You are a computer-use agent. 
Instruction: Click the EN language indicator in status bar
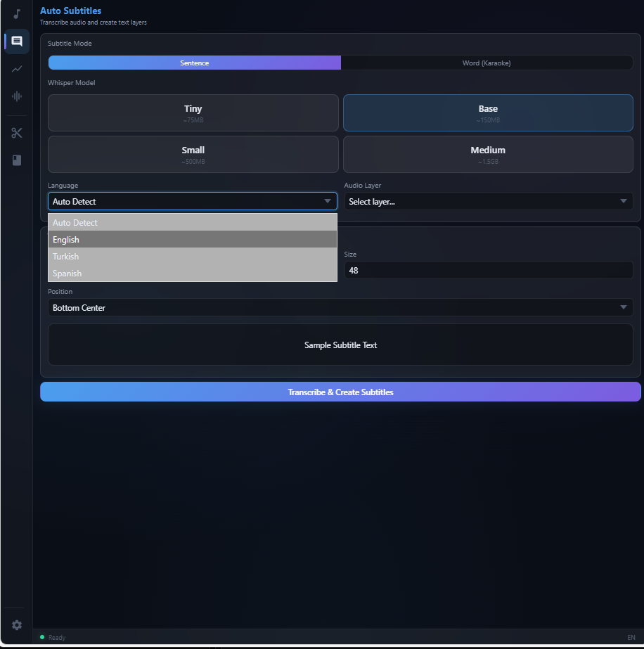click(631, 638)
